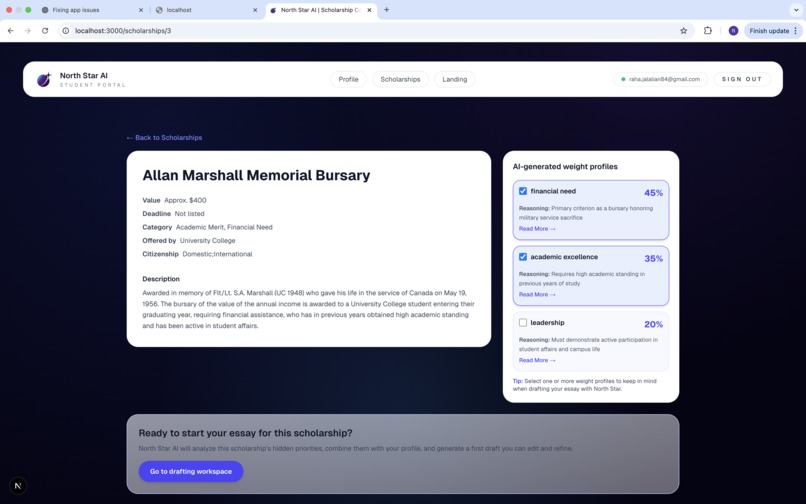This screenshot has height=504, width=806.
Task: Bookmark this page with the star icon
Action: pyautogui.click(x=684, y=31)
